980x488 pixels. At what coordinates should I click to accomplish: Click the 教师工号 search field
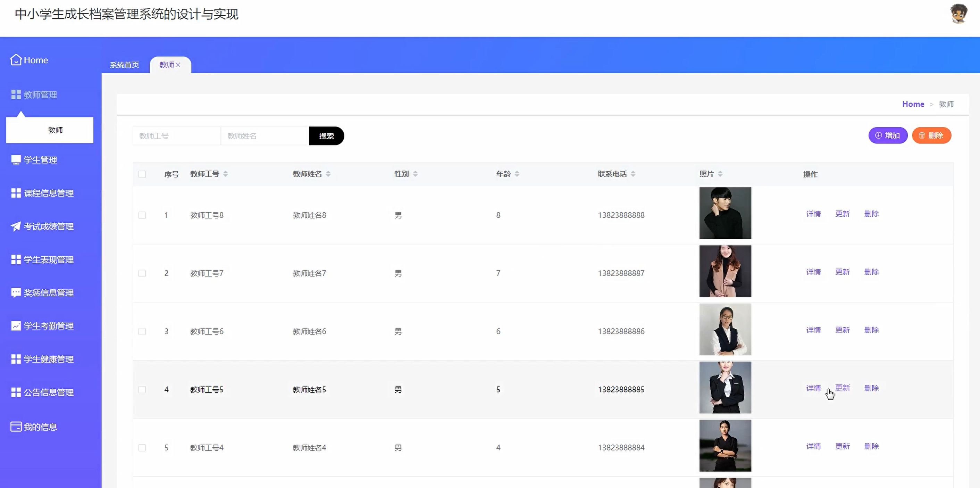177,136
